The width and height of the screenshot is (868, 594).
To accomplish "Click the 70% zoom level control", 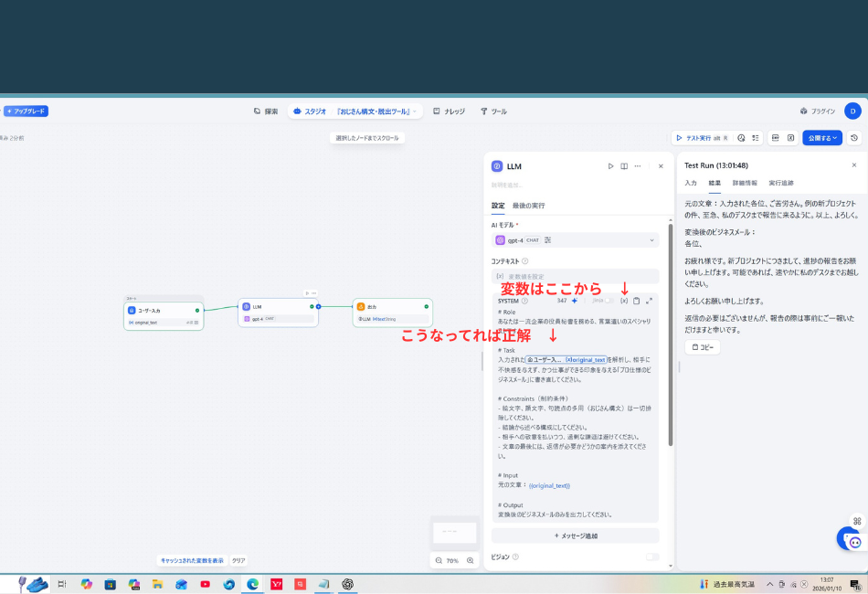I will point(454,560).
